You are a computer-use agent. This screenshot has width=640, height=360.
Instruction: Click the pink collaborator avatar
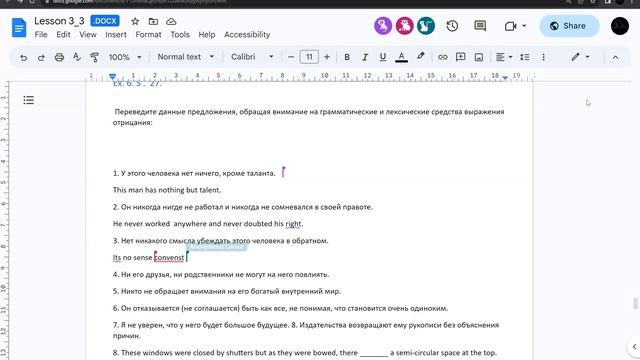[404, 26]
